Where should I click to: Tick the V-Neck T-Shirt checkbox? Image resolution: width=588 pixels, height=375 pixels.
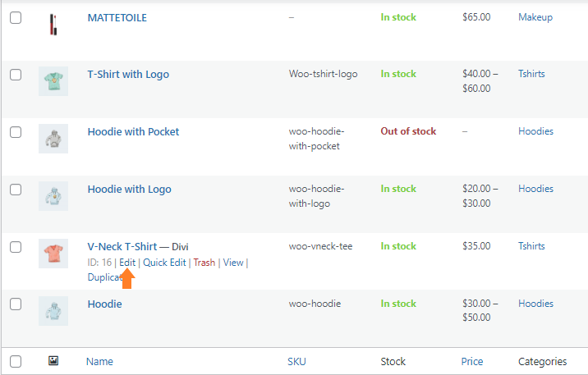[x=16, y=247]
